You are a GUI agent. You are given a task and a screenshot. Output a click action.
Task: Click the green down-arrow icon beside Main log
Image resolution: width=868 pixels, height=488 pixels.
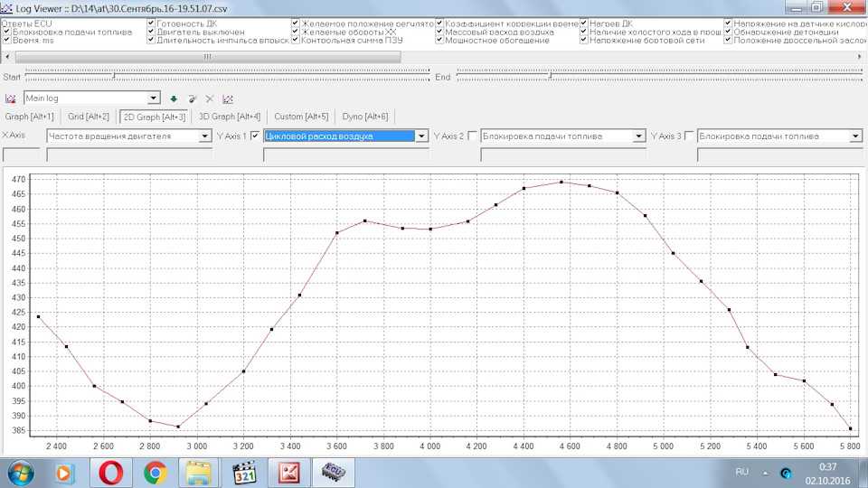(174, 99)
